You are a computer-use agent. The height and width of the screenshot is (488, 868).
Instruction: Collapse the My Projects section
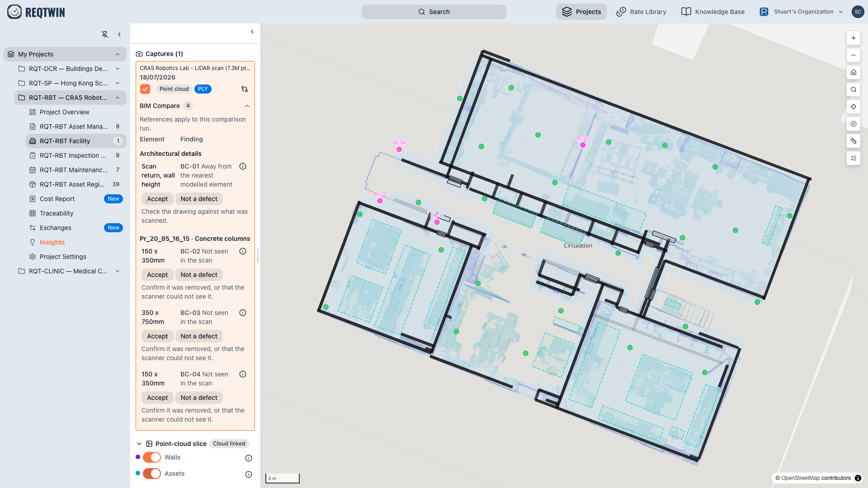(x=118, y=54)
